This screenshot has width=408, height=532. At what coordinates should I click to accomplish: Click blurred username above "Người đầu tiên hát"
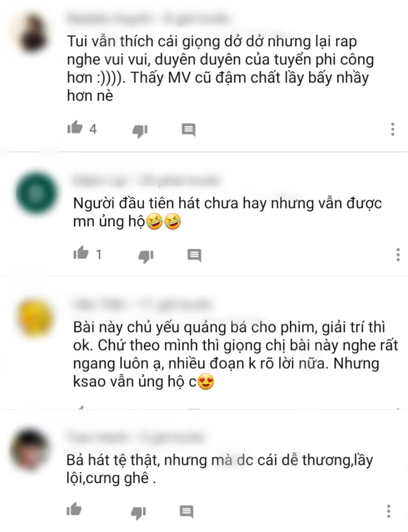click(x=145, y=180)
